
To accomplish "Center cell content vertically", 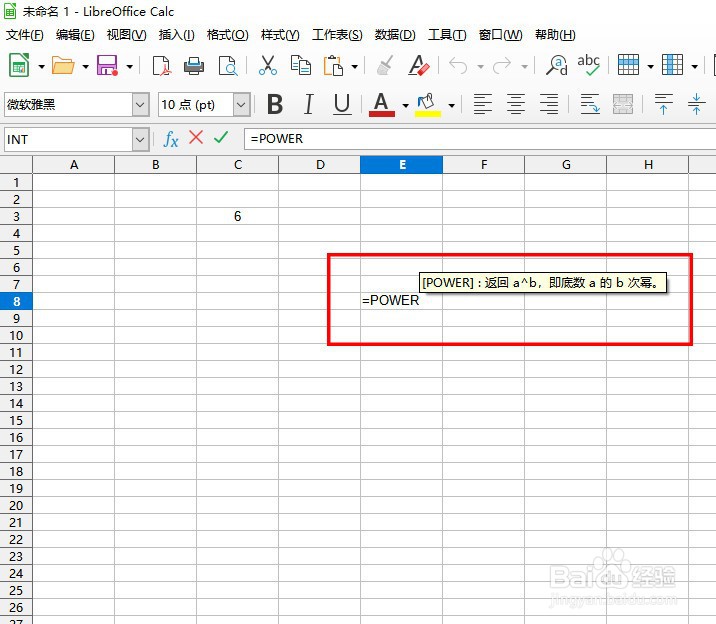I will coord(696,104).
